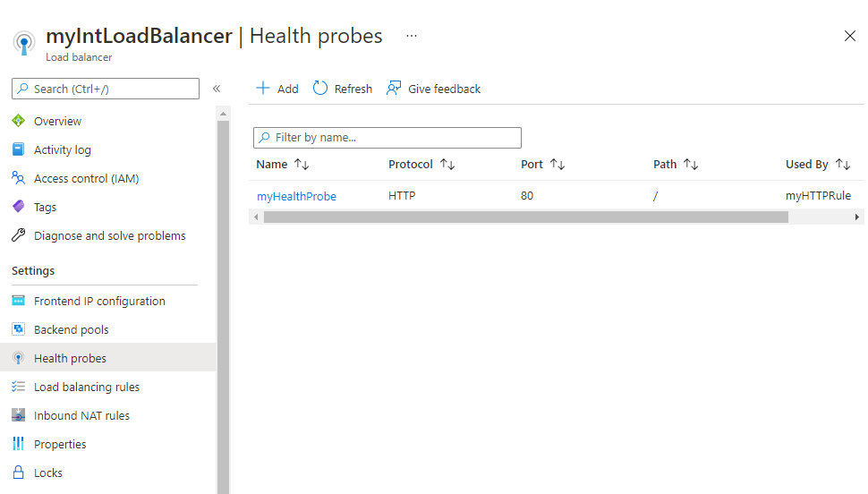The image size is (868, 494).
Task: Click the Inbound NAT rules icon
Action: click(x=18, y=415)
